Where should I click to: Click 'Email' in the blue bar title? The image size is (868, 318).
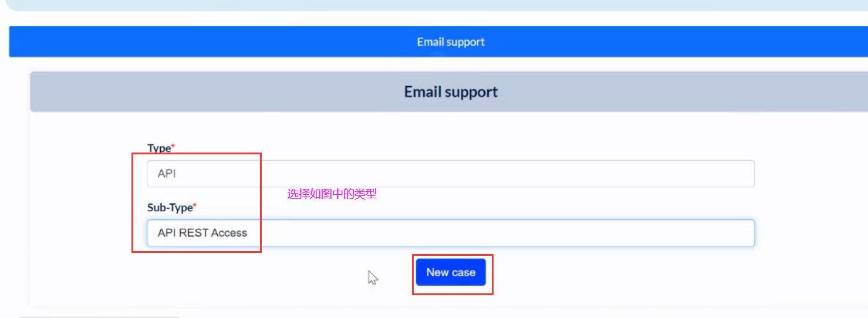(430, 42)
